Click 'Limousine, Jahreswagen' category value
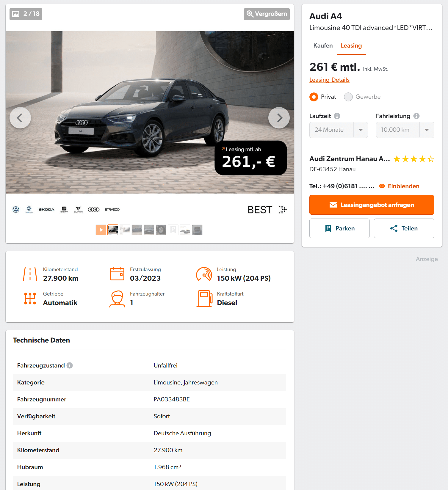Screen dimensions: 448x490 click(186, 382)
